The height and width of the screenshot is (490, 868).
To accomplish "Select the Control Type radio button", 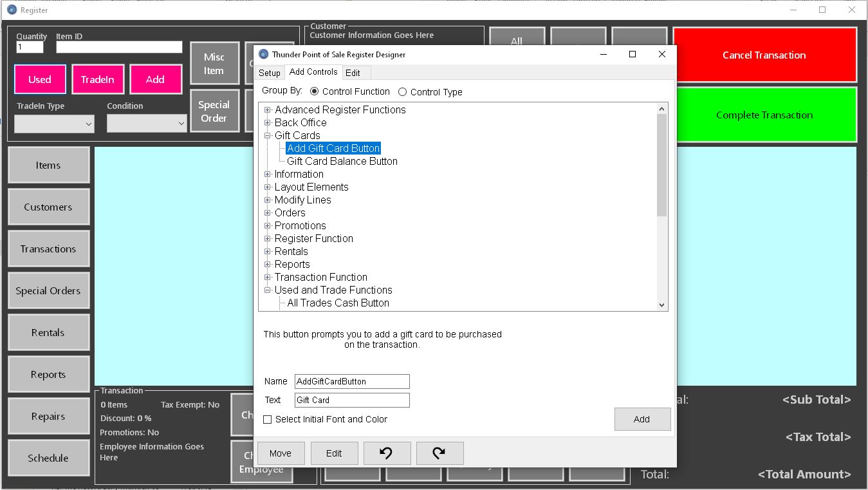I will click(402, 92).
